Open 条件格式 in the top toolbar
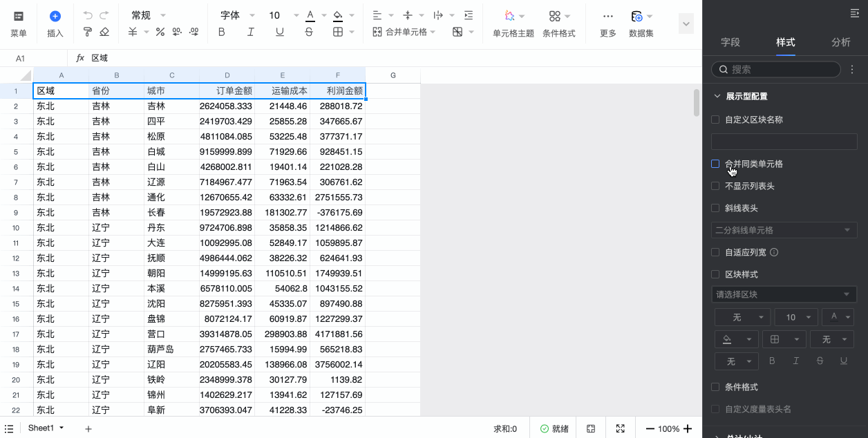Screen dimensions: 868x438 click(559, 23)
